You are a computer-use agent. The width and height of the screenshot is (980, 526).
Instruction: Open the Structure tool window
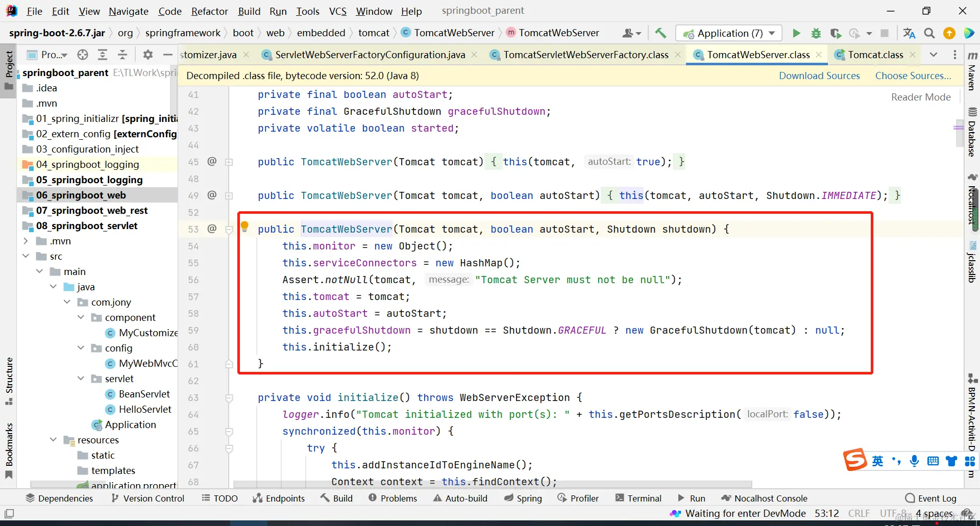(9, 381)
